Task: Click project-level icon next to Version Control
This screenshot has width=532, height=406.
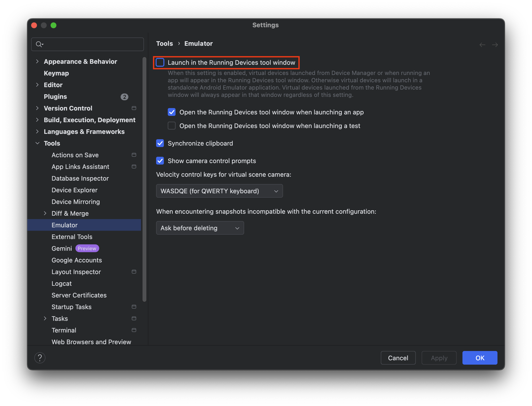Action: click(134, 108)
